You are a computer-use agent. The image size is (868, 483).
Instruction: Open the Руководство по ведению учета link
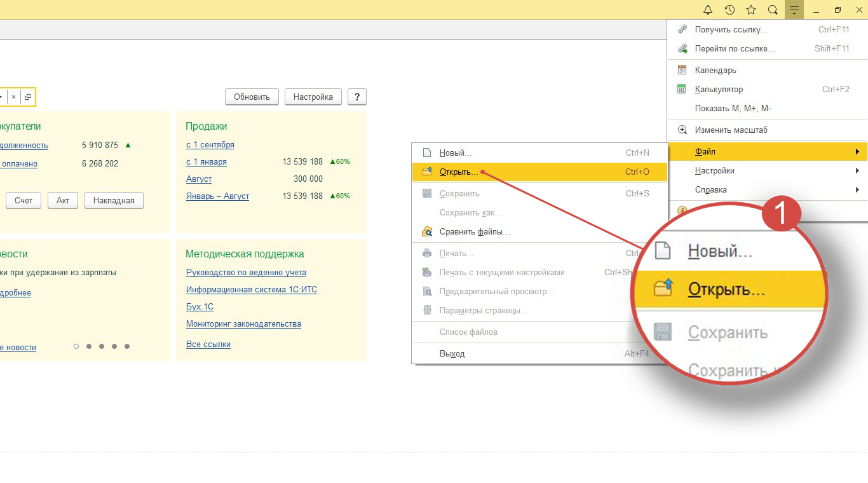pos(246,273)
